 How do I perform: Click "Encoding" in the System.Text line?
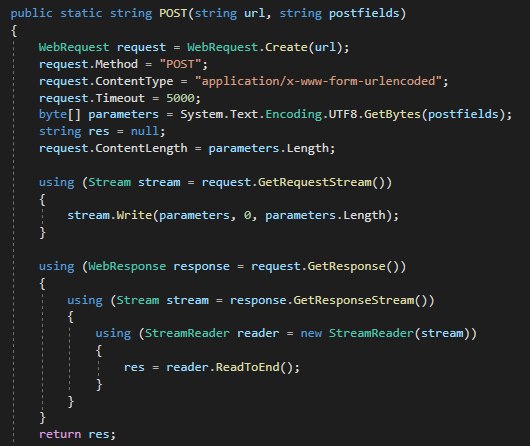point(294,115)
